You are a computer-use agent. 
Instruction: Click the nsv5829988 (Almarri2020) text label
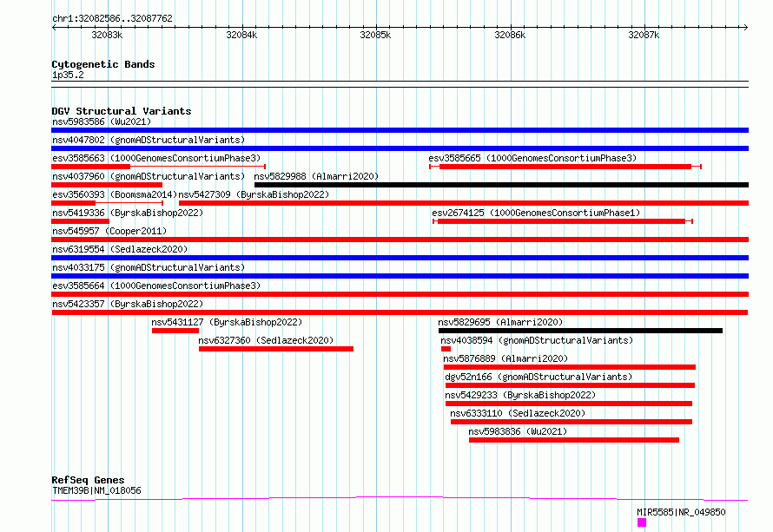coord(316,176)
